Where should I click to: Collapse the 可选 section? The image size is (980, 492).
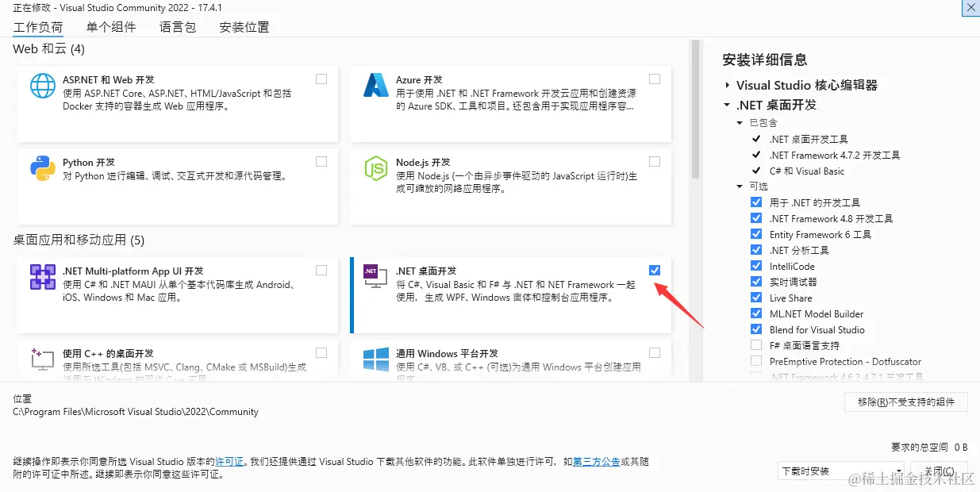741,186
